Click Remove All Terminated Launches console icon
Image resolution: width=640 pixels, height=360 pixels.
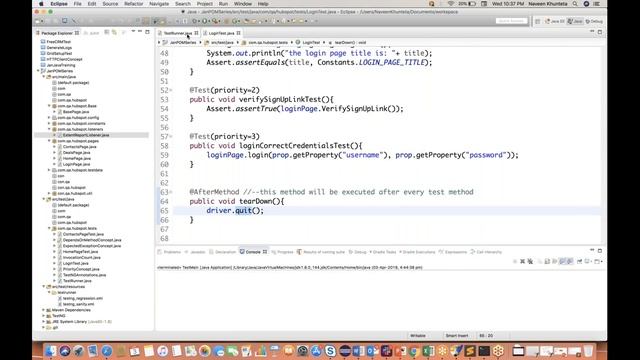click(x=530, y=261)
